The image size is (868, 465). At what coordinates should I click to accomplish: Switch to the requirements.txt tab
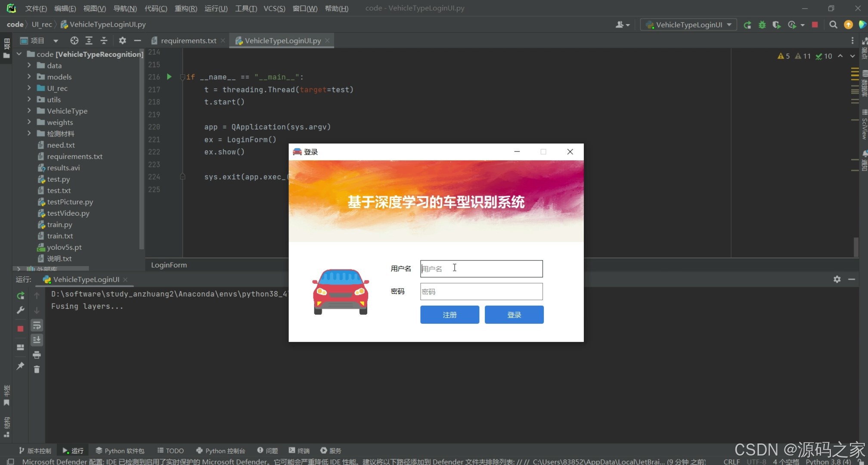tap(188, 40)
